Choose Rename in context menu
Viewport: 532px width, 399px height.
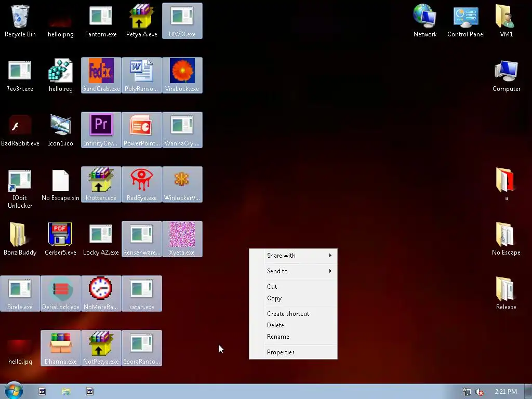(293, 337)
